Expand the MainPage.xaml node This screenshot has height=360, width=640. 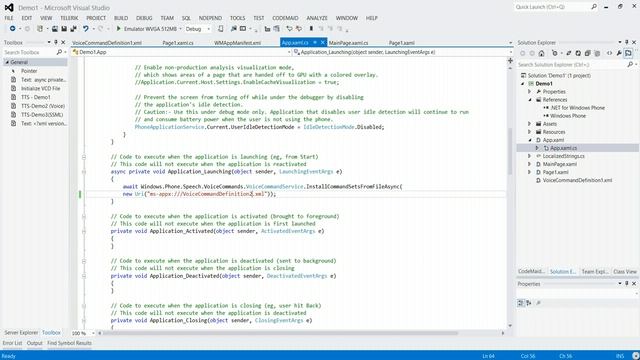pyautogui.click(x=530, y=164)
